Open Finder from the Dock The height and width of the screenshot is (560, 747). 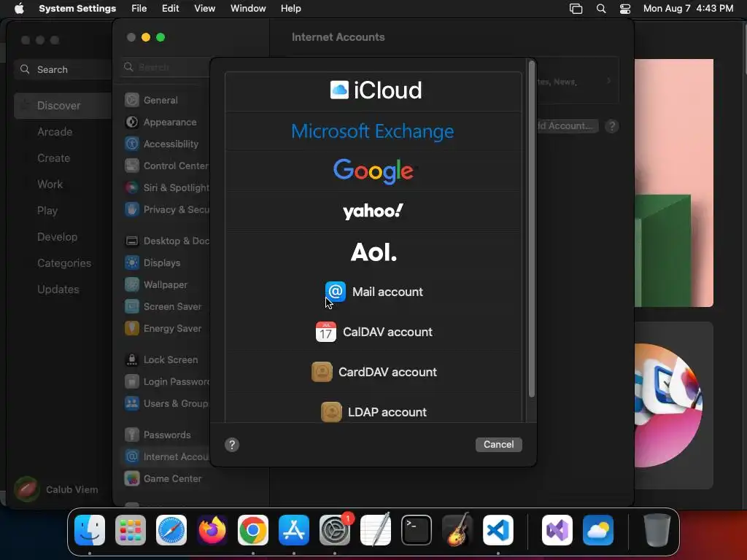point(90,530)
